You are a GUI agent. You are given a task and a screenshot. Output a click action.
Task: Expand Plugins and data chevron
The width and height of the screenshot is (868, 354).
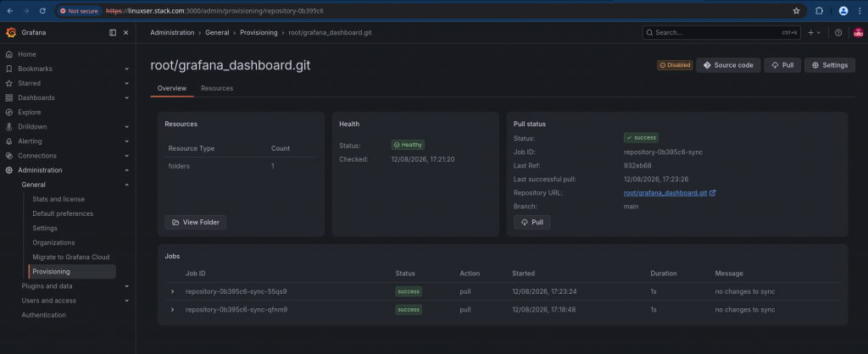pos(127,286)
